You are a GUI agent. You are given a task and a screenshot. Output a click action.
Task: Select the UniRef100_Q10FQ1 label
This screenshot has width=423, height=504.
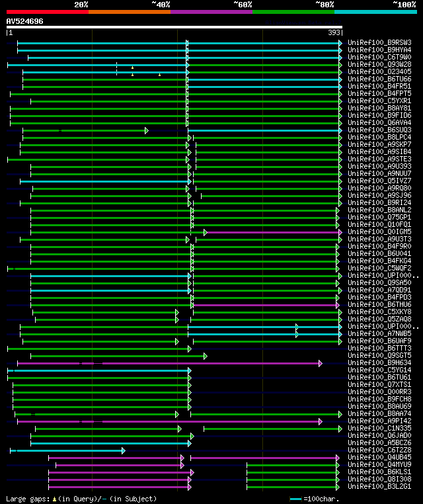coord(379,224)
